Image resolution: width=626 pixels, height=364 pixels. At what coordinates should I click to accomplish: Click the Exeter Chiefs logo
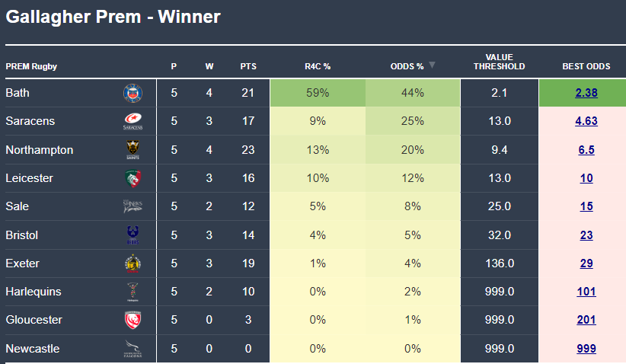click(x=133, y=263)
